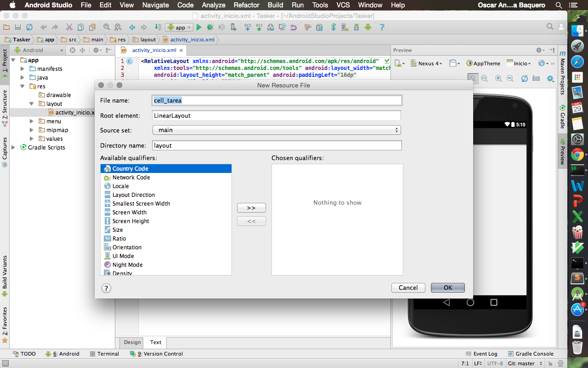This screenshot has width=588, height=368.
Task: Open the Source set dropdown
Action: click(x=277, y=130)
